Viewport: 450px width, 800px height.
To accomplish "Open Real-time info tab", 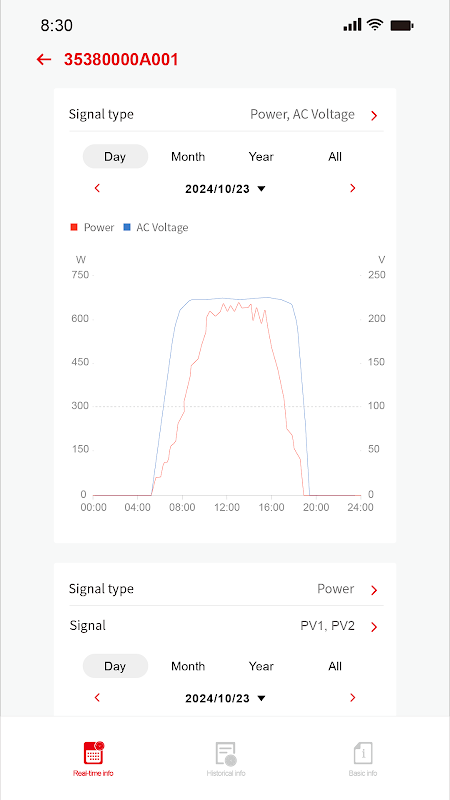I will pyautogui.click(x=93, y=759).
